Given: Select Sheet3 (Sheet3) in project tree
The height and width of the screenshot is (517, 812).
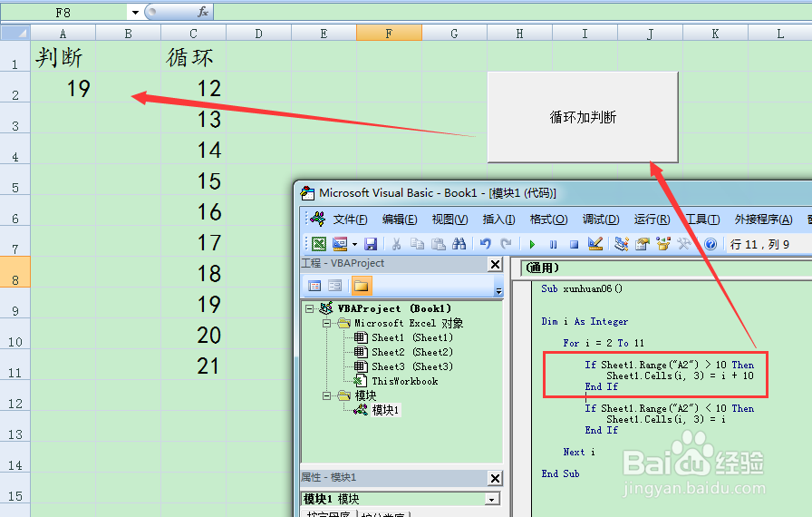Looking at the screenshot, I should click(412, 366).
